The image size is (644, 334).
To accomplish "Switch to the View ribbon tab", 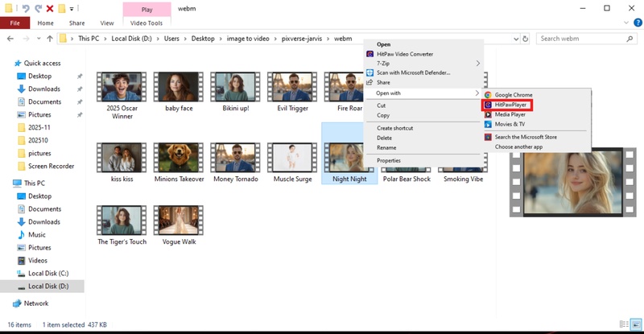I will coord(106,23).
